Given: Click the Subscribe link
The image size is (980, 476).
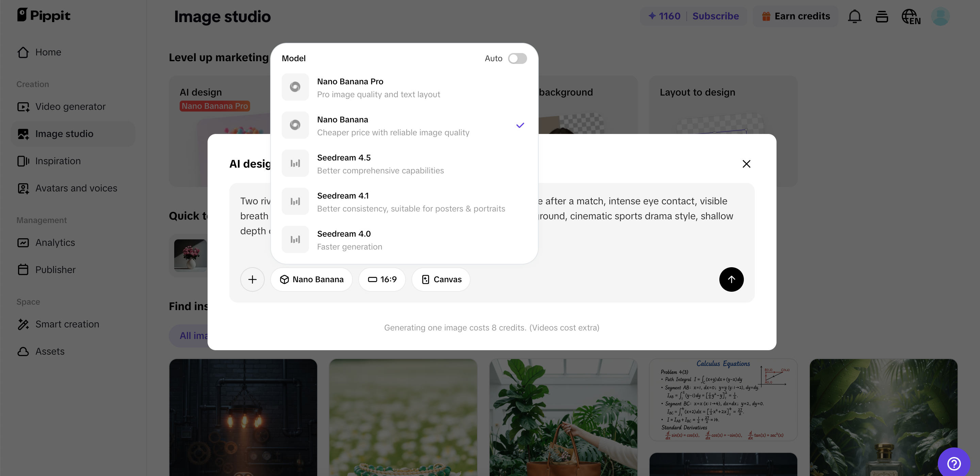Looking at the screenshot, I should click(715, 16).
